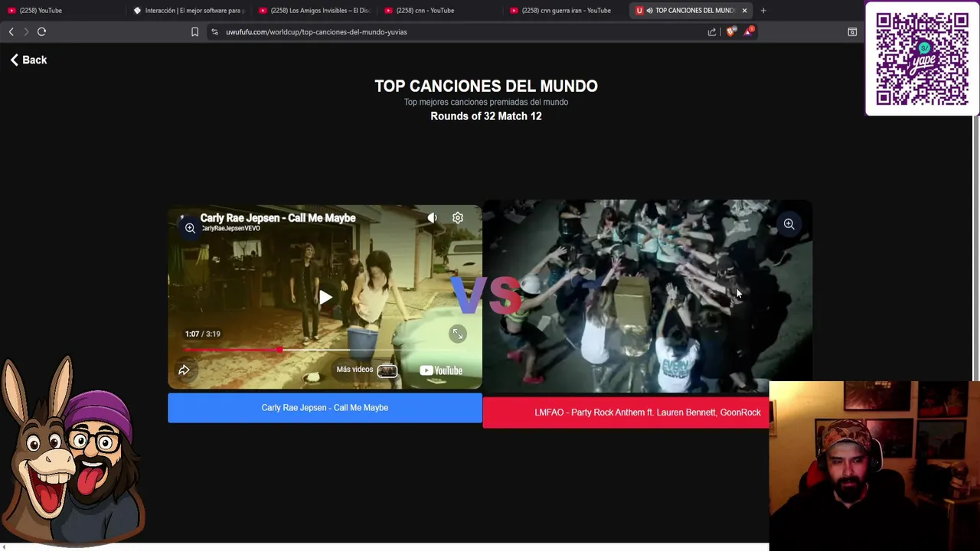
Task: Click the 1:07 / 3:19 time display
Action: coord(202,334)
